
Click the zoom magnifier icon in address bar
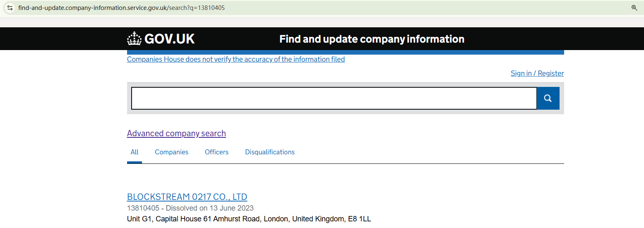pos(634,7)
